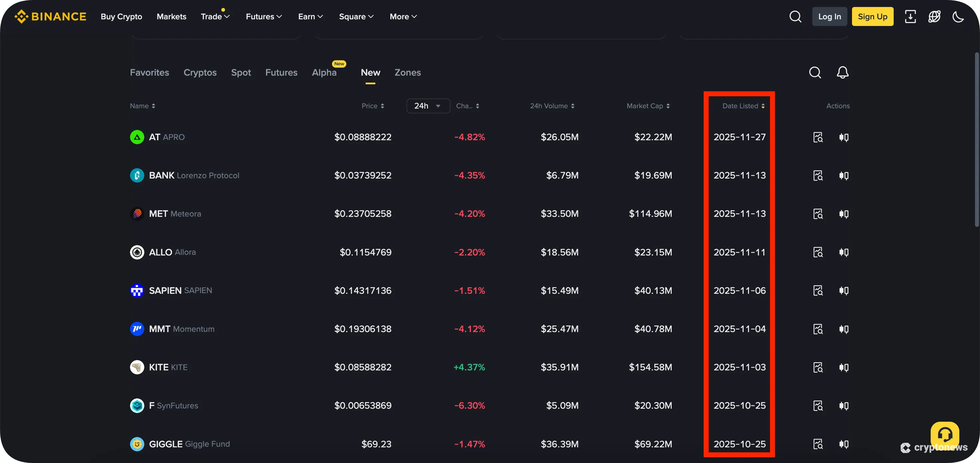Open the search icon in the top navigation
The height and width of the screenshot is (463, 980).
point(795,16)
